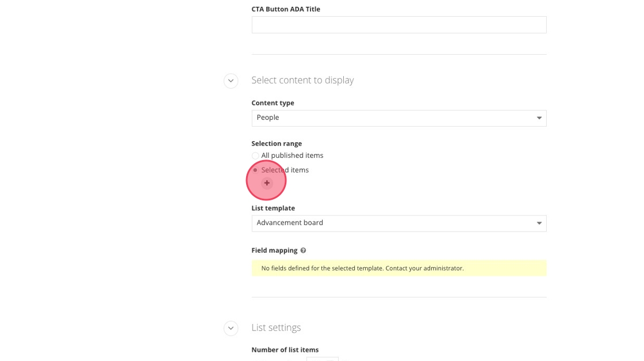644x361 pixels.
Task: Select the All published items radio button
Action: pos(255,156)
